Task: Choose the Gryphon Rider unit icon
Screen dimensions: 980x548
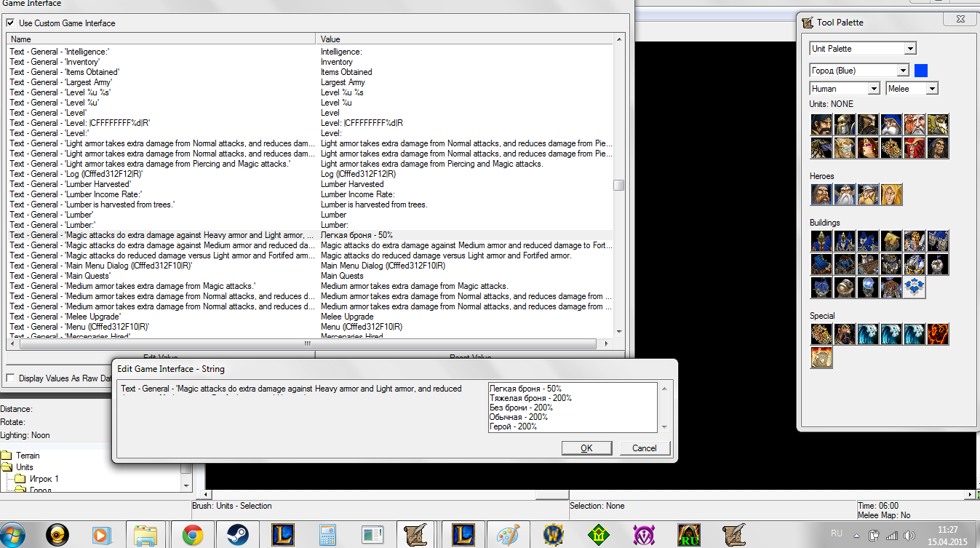Action: [x=821, y=148]
